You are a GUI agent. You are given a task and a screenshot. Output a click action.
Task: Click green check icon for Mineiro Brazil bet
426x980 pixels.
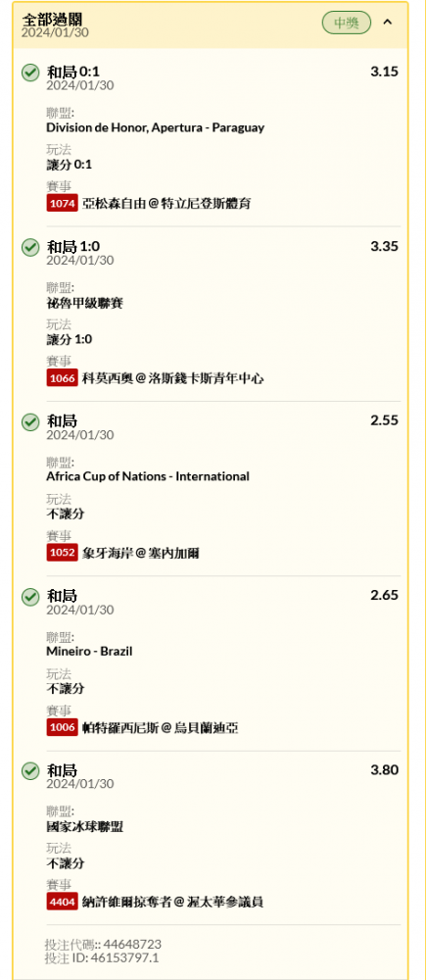pos(30,597)
